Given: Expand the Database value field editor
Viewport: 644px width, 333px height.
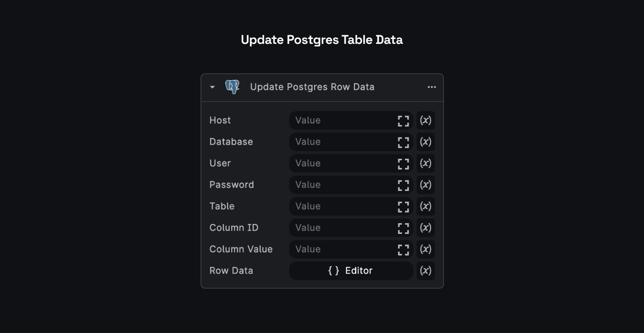Looking at the screenshot, I should click(403, 142).
